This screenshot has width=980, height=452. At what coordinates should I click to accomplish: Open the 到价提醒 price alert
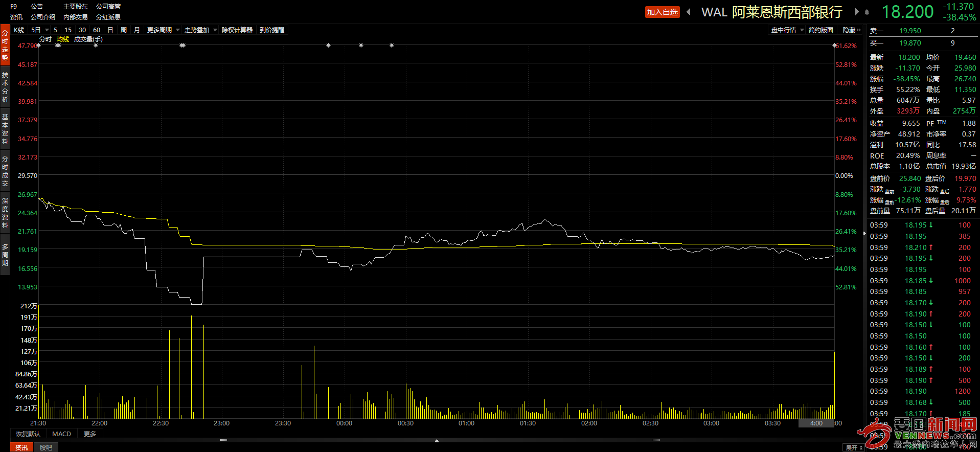(272, 30)
